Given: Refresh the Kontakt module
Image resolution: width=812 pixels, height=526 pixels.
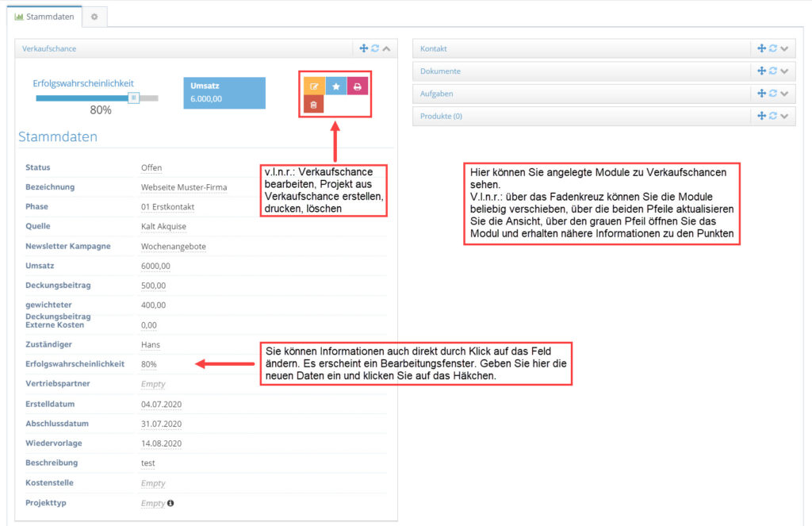Looking at the screenshot, I should (x=772, y=48).
